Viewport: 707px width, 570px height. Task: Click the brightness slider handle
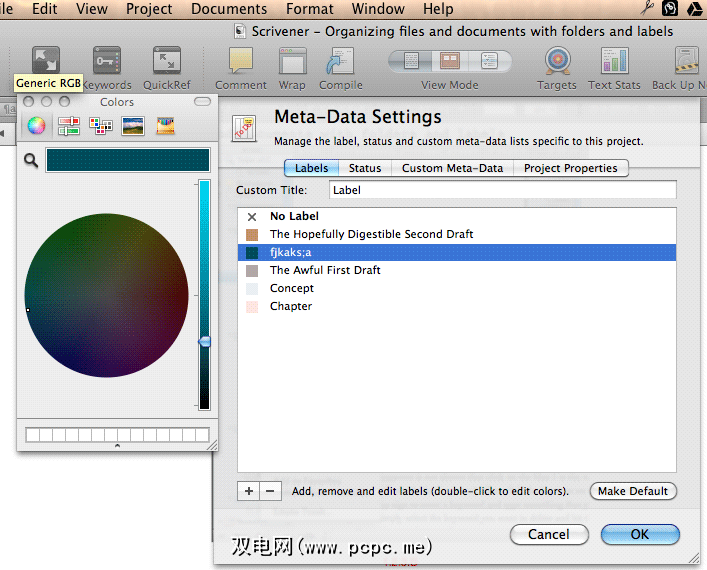(205, 342)
